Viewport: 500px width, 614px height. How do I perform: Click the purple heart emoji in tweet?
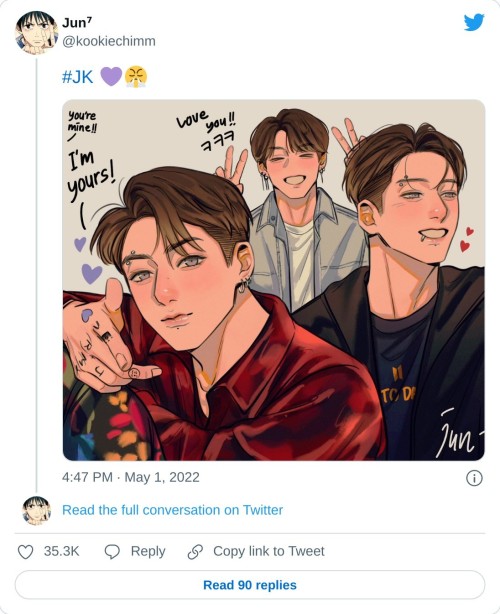point(112,76)
